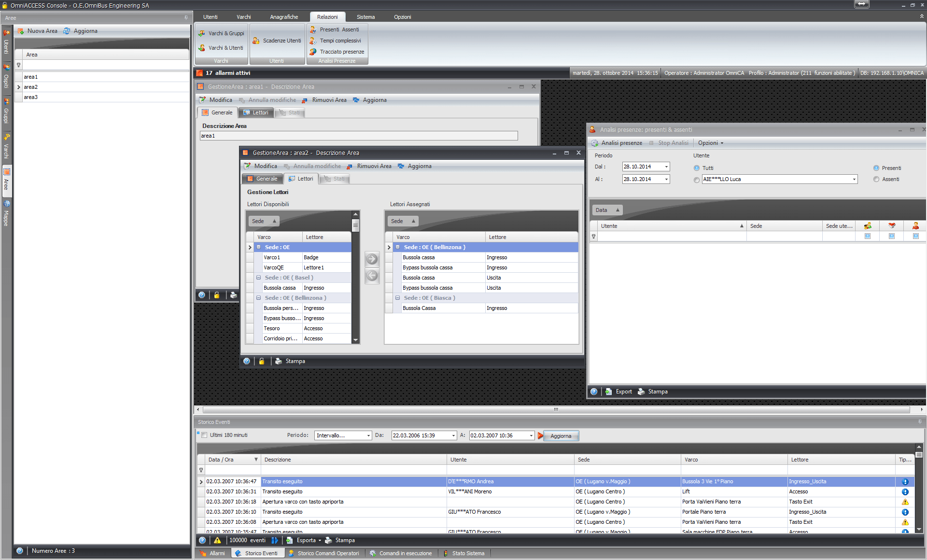
Task: Click the Scadenze Utenti ribbon icon
Action: click(x=256, y=41)
